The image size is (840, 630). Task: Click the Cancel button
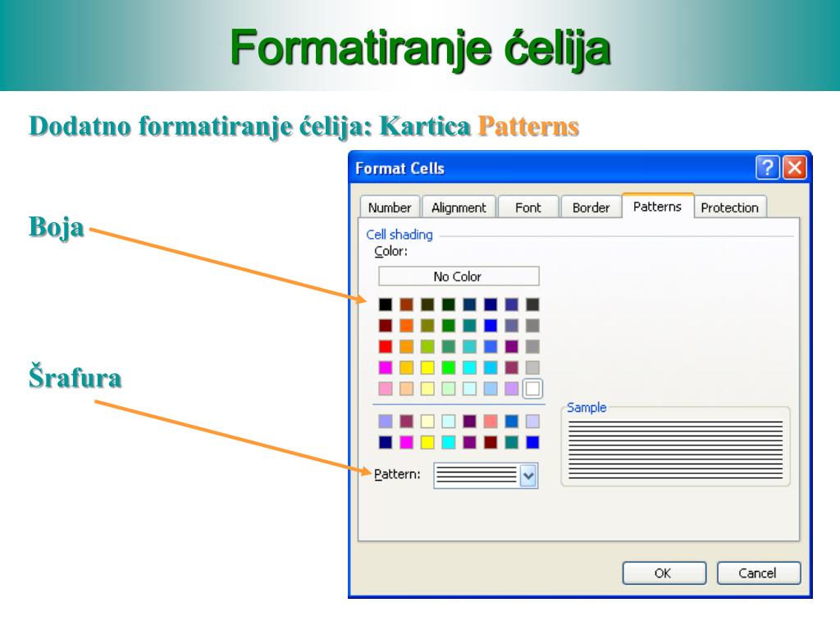tap(758, 573)
